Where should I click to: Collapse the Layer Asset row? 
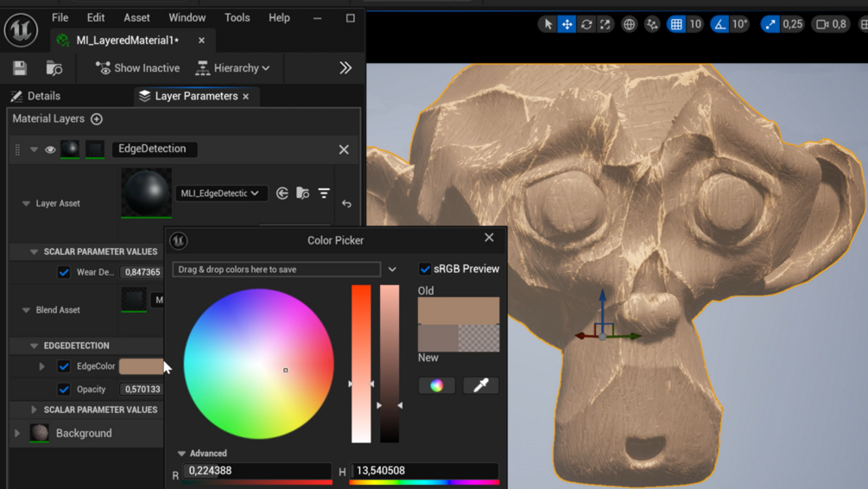coord(26,204)
